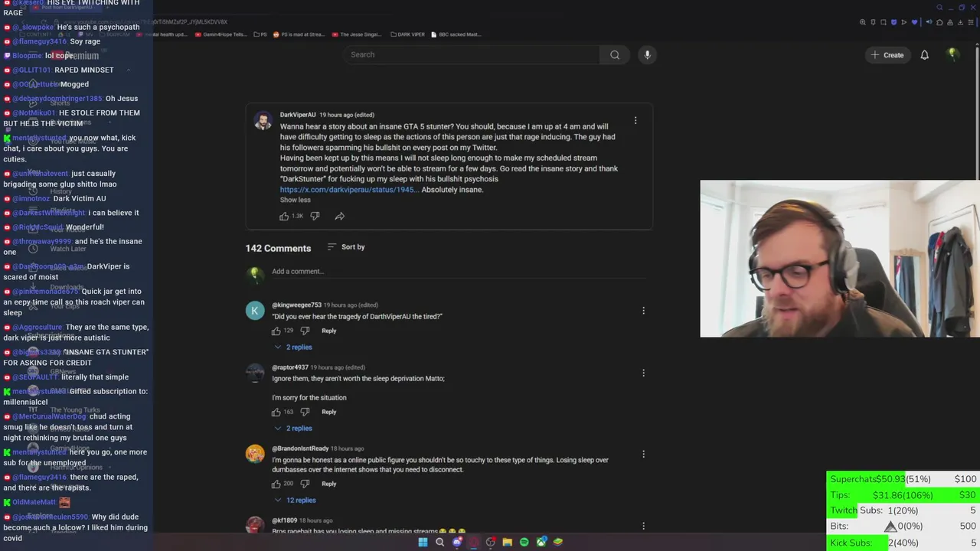
Task: Open options menu for BrandonIsntReady's comment
Action: click(643, 454)
